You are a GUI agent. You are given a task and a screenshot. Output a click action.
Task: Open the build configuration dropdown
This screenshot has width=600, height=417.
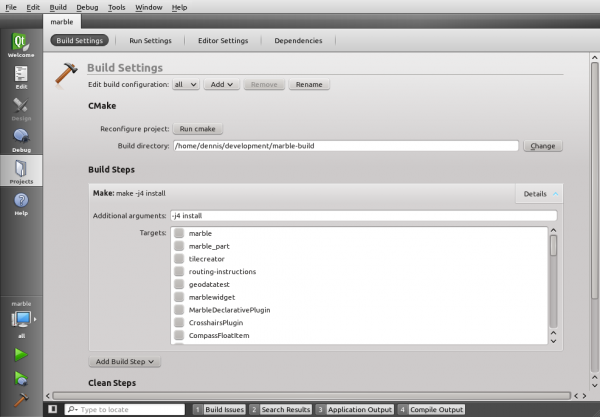(x=186, y=85)
